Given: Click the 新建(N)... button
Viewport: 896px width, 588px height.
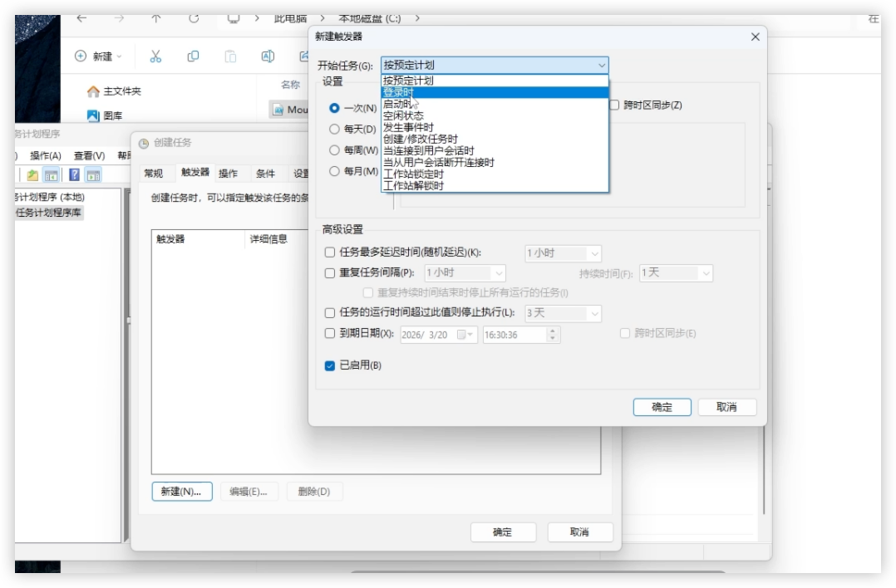Looking at the screenshot, I should click(181, 492).
